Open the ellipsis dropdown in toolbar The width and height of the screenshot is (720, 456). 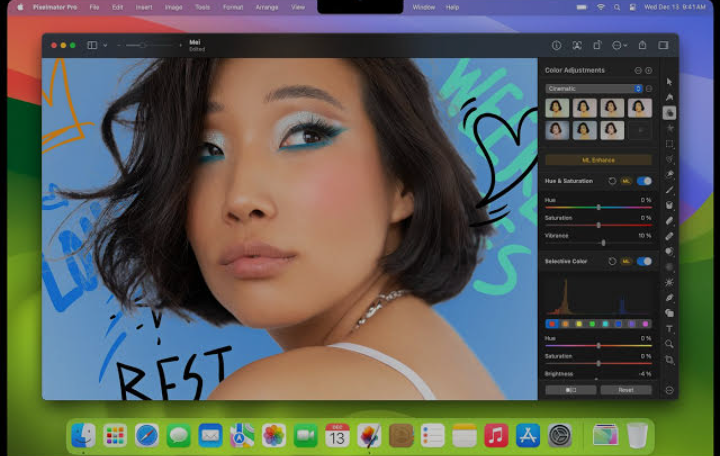point(619,45)
